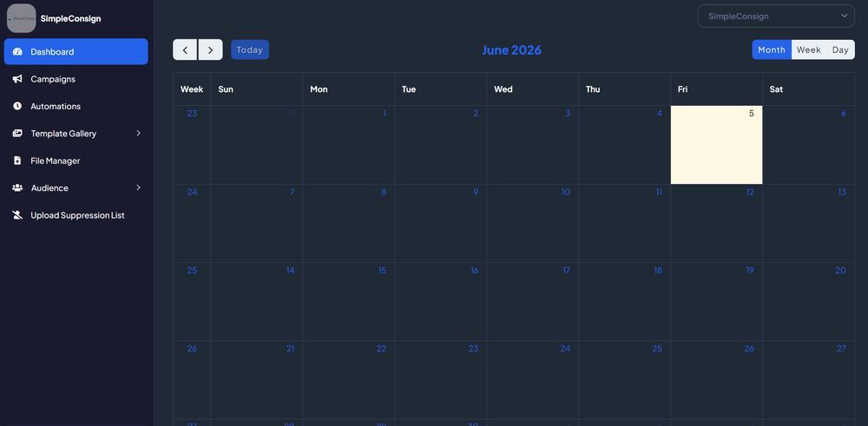
Task: Click the Sat column header
Action: 808,89
